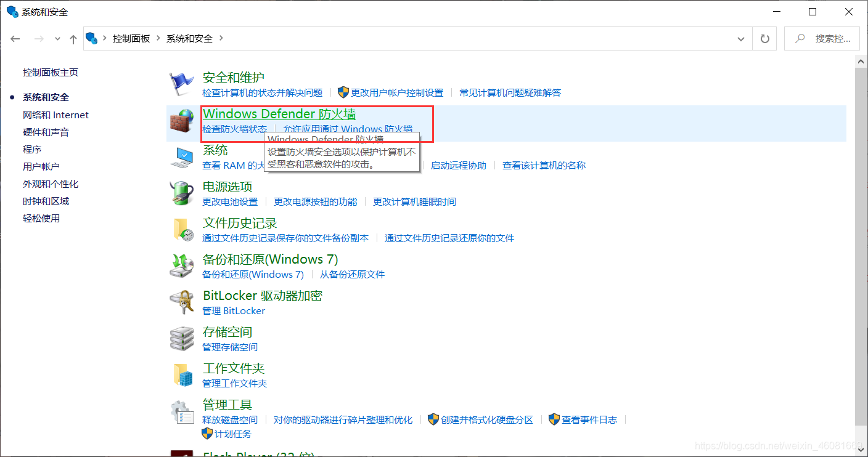868x457 pixels.
Task: Click the Security and Maintenance flag icon
Action: [x=182, y=84]
